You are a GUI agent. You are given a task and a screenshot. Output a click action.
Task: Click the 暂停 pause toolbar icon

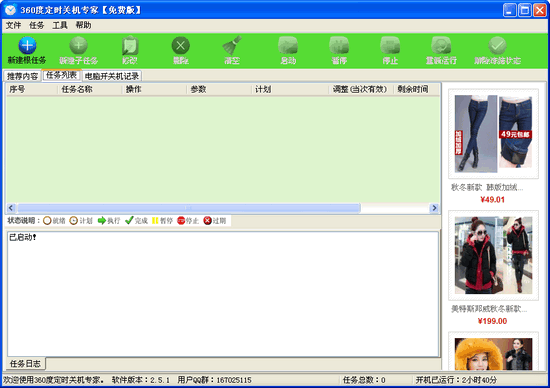(x=339, y=45)
